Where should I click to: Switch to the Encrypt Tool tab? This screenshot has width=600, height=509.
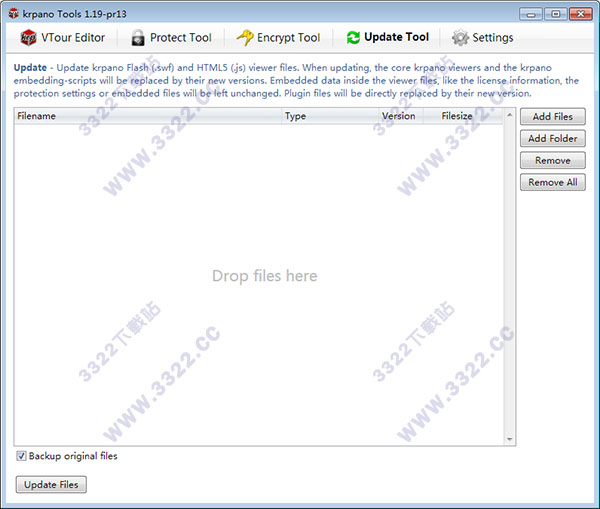point(279,38)
